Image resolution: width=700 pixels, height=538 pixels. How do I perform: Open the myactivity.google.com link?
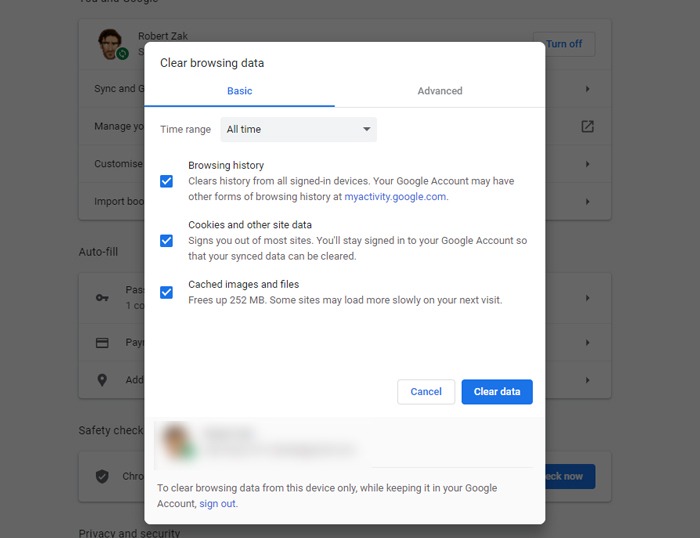[395, 197]
